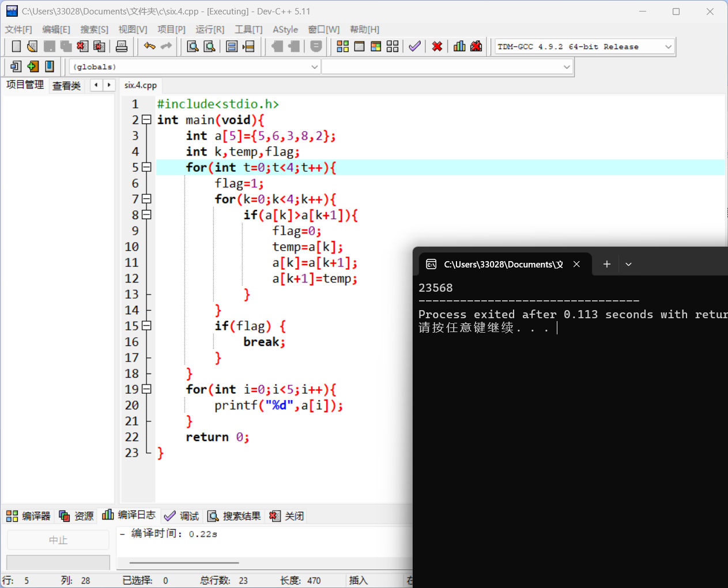Open the 帮助[H] menu

(x=364, y=29)
